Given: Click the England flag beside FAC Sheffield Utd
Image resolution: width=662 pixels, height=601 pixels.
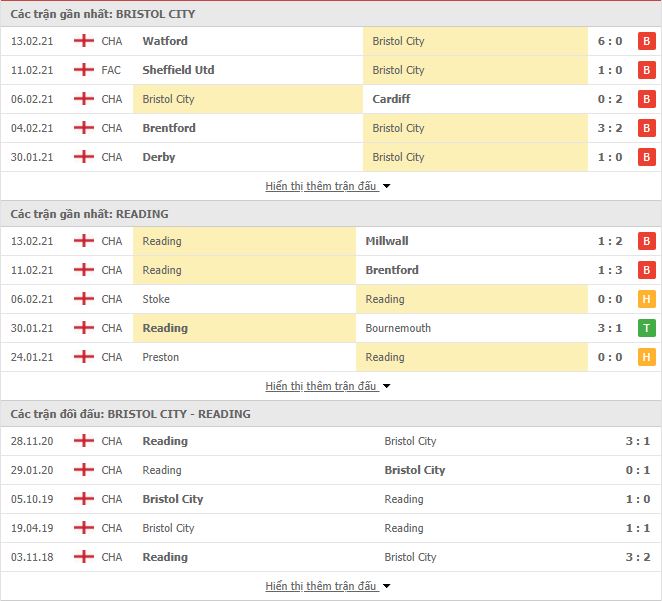Looking at the screenshot, I should coord(84,70).
